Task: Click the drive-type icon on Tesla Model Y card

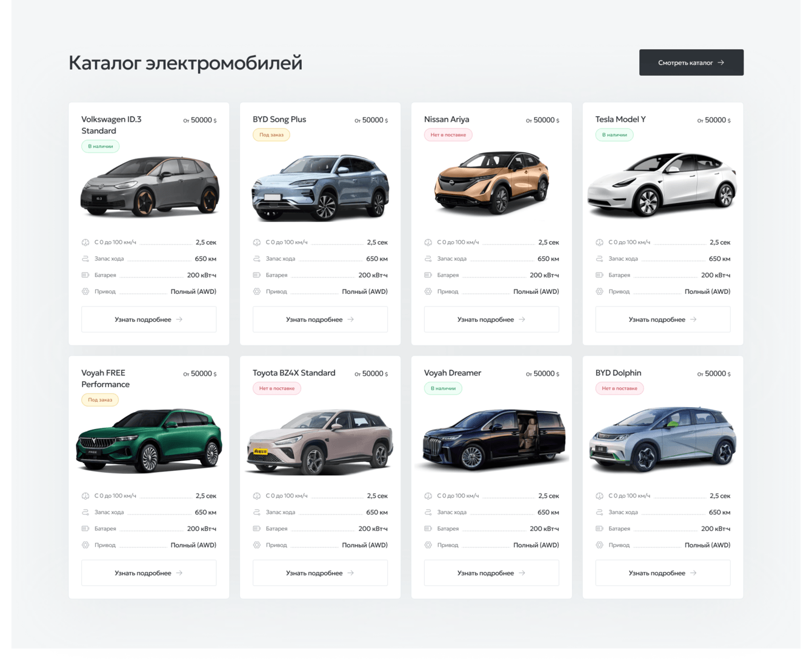Action: point(600,291)
